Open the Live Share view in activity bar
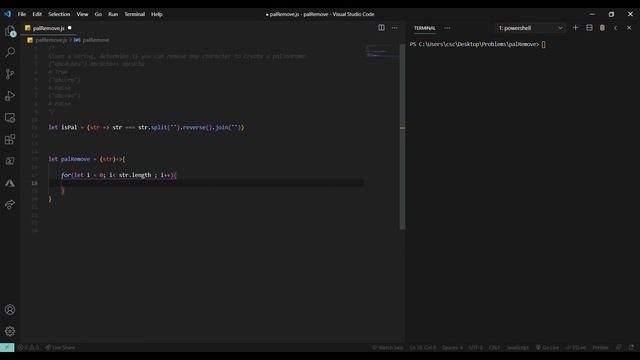 click(10, 204)
